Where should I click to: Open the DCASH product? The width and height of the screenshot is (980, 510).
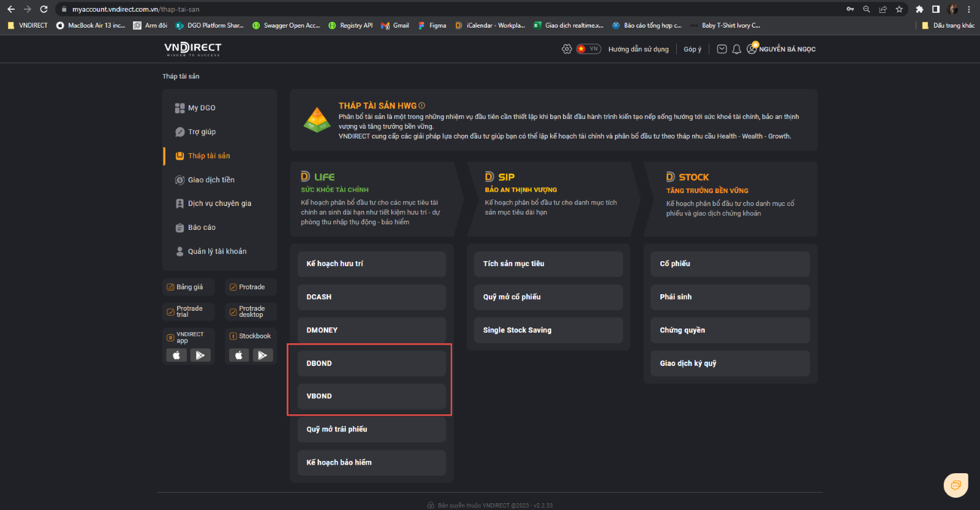372,297
